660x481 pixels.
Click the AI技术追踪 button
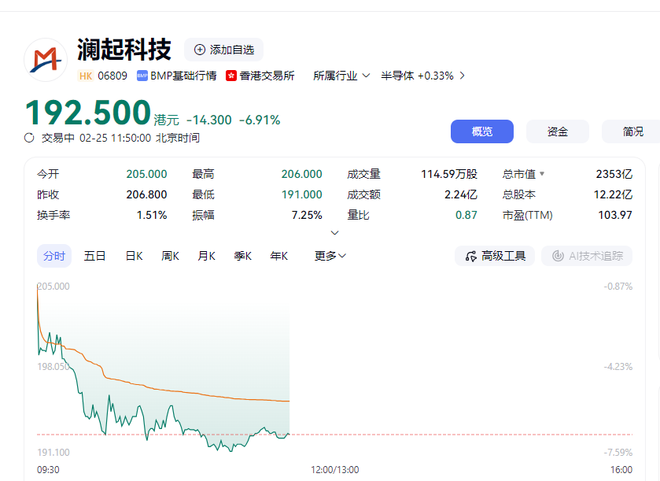tap(587, 256)
